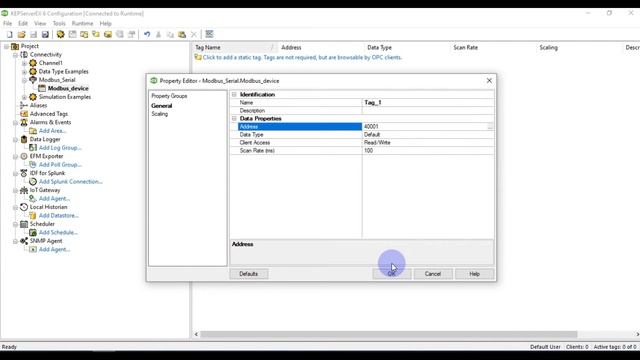Click the Save As floppy disk icon
The height and width of the screenshot is (360, 640).
coord(45,34)
